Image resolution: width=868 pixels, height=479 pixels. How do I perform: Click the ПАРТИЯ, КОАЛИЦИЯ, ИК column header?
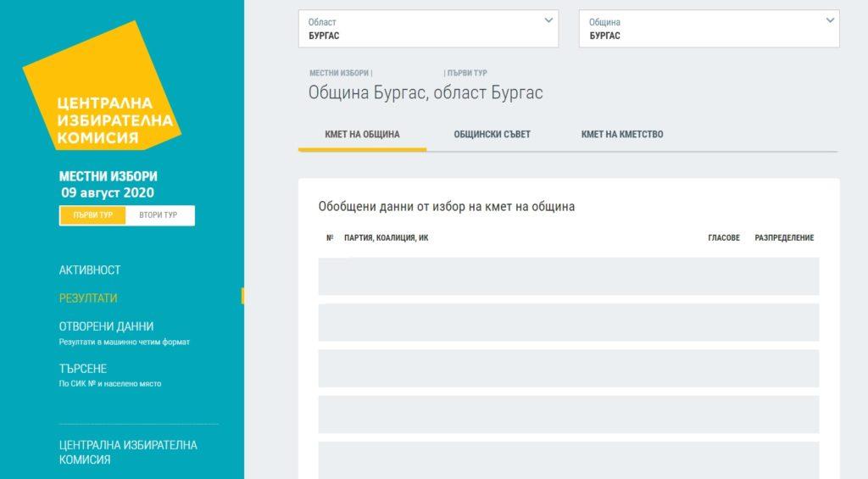coord(386,238)
